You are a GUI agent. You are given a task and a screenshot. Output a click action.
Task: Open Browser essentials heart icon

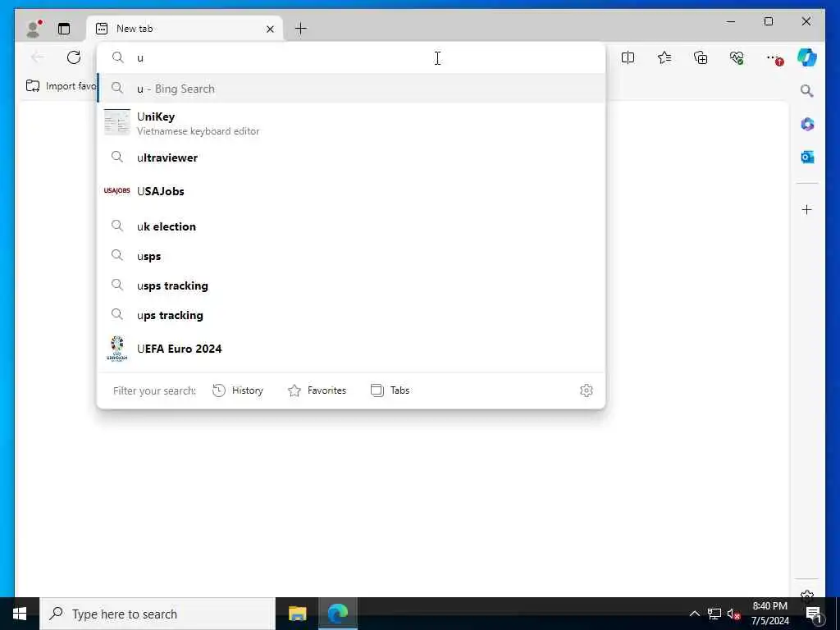[x=737, y=57]
